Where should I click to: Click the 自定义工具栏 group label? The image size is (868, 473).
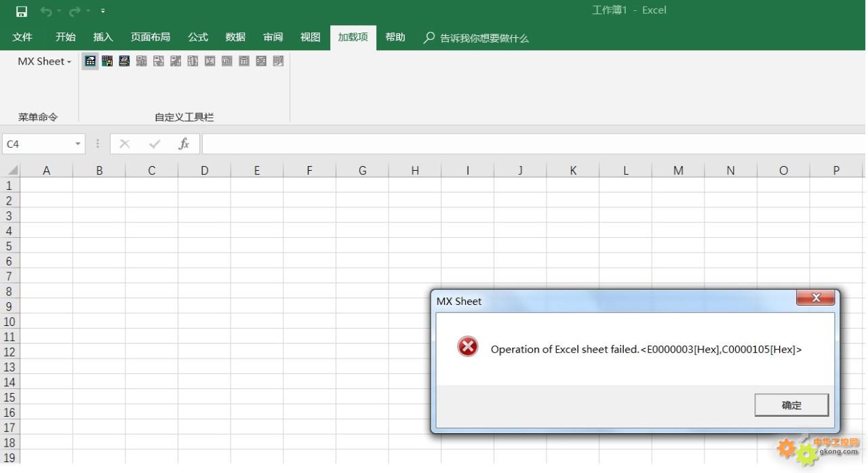[x=184, y=117]
